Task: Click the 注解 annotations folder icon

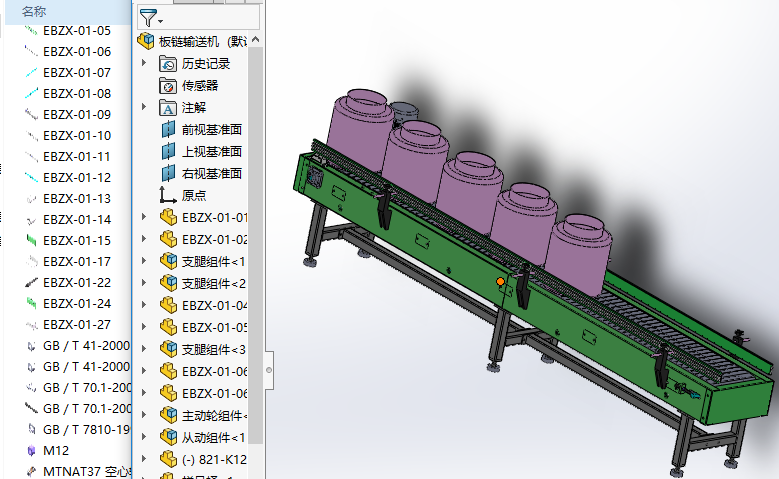Action: pyautogui.click(x=168, y=107)
